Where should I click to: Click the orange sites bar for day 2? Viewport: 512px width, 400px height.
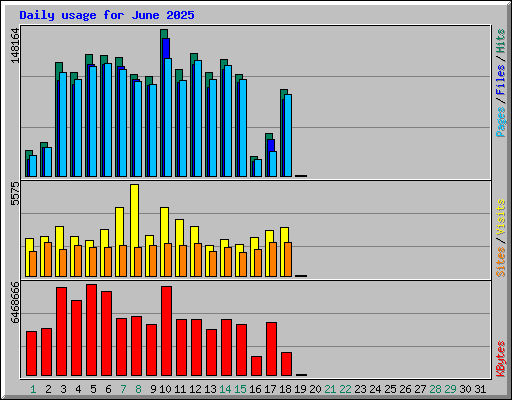[48, 259]
